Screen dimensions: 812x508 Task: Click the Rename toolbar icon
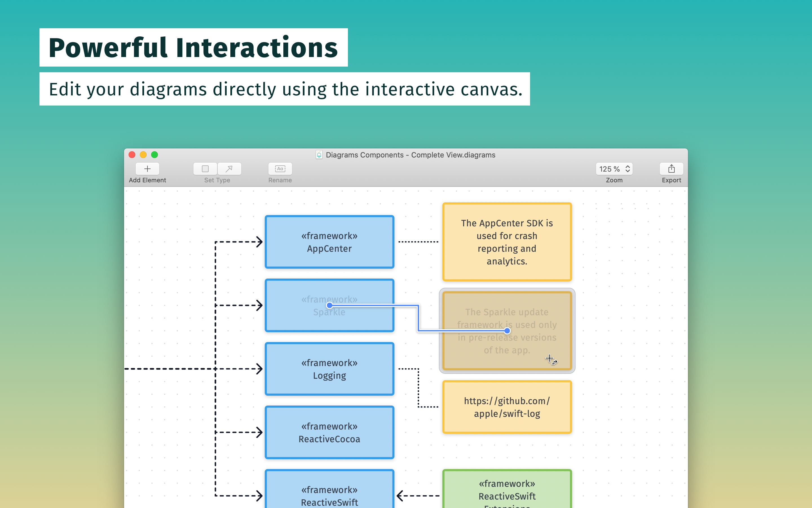[x=280, y=169]
